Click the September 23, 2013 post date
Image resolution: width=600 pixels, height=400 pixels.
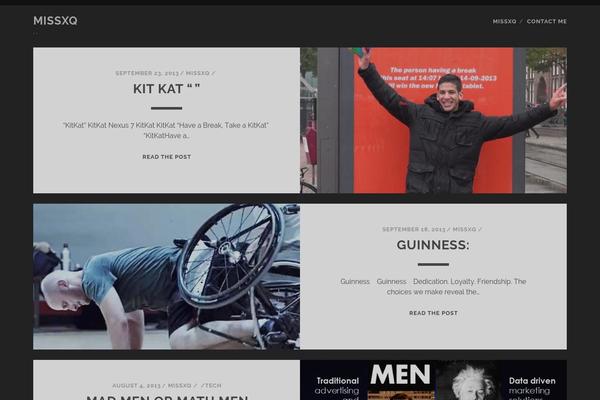click(x=147, y=73)
